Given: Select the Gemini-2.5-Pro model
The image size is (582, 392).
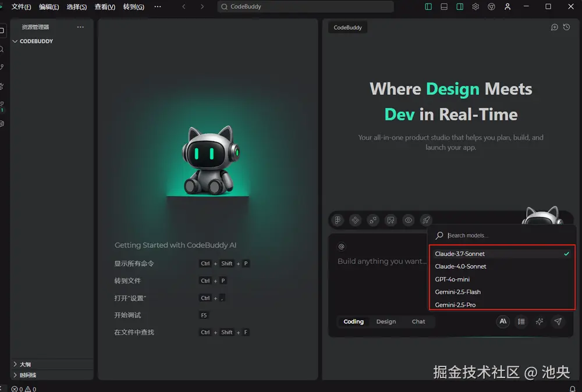Looking at the screenshot, I should click(x=502, y=305).
